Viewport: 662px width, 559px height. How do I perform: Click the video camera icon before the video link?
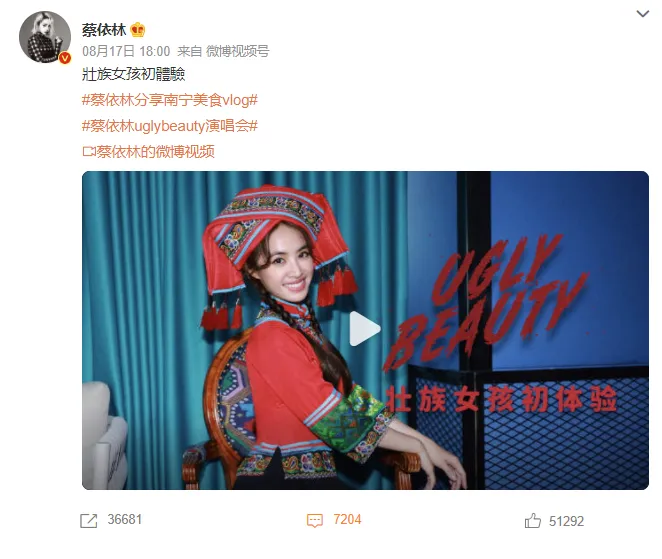[89, 152]
